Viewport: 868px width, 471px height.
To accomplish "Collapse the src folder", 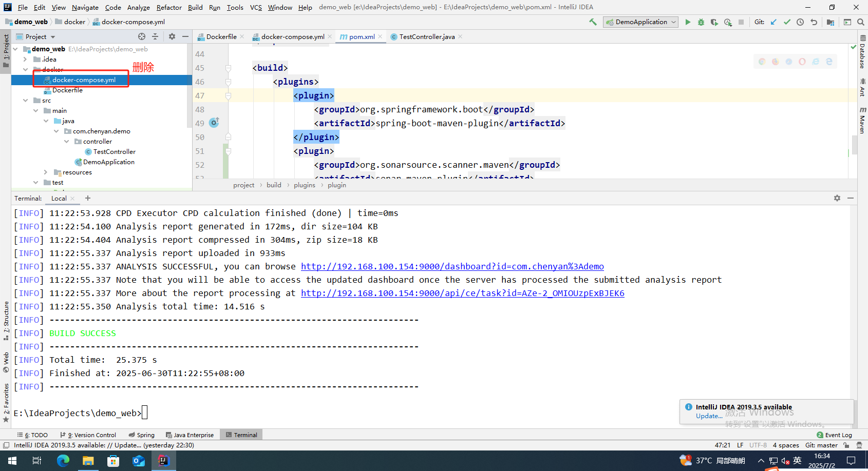I will coord(25,101).
